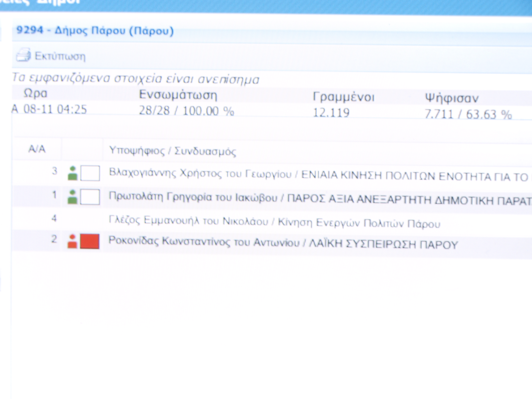The width and height of the screenshot is (532, 399).
Task: Select white color box for Πρωτολάτη Γρηγορία
Action: point(90,197)
